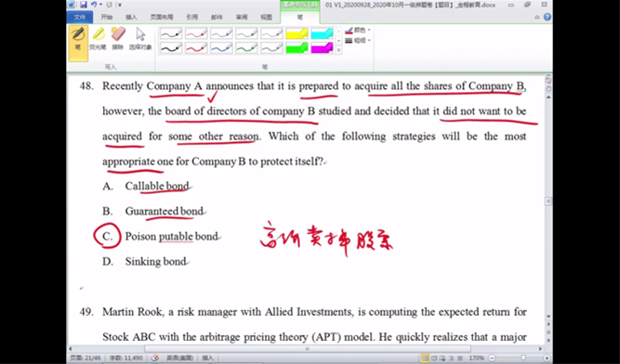This screenshot has width=620, height=364.
Task: Open the Word Help question mark
Action: pyautogui.click(x=547, y=17)
